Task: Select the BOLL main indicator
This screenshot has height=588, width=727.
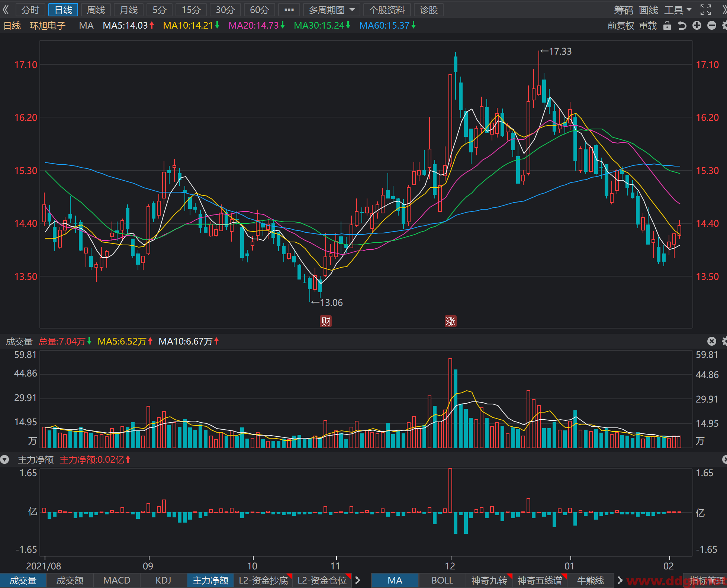Action: pos(442,581)
